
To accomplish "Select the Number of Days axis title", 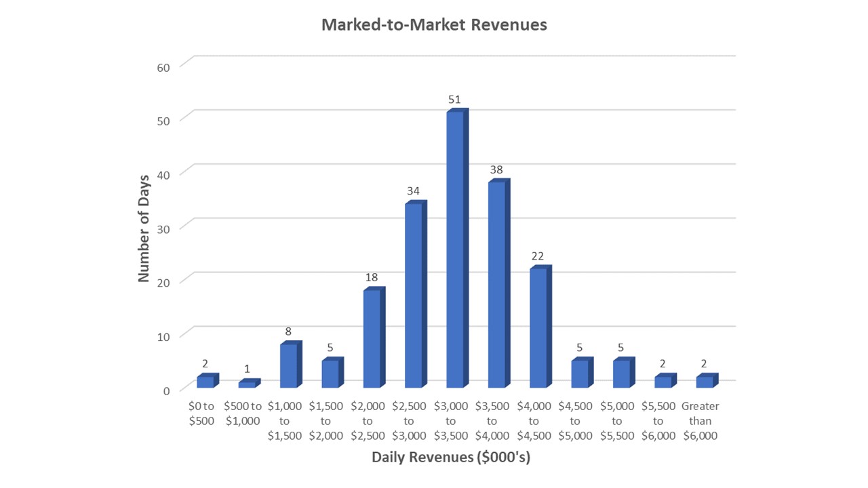I will (144, 228).
